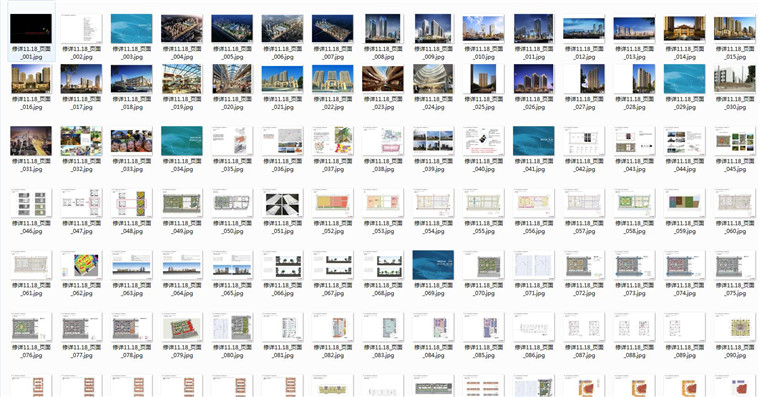Select the dark blue cover thumbnail _069.jpg
Image resolution: width=760 pixels, height=397 pixels.
coord(433,265)
